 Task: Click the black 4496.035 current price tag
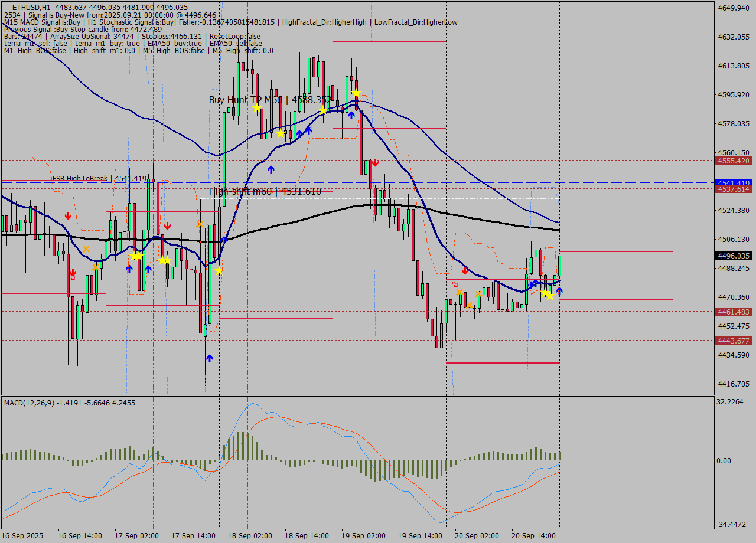coord(733,256)
